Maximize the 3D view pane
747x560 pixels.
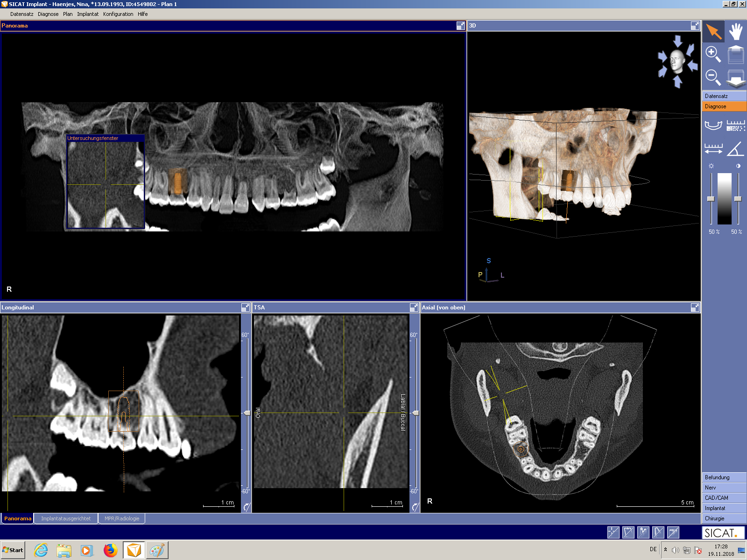695,26
